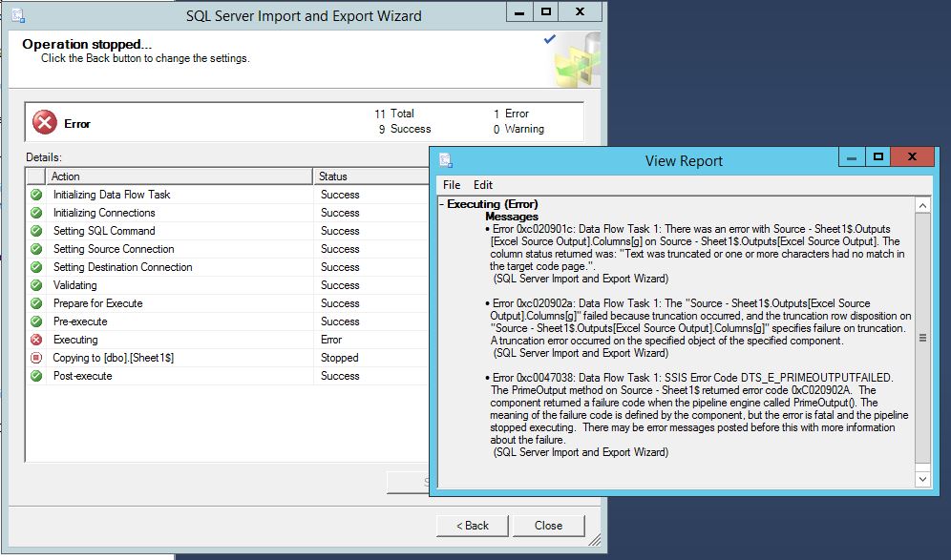The height and width of the screenshot is (560, 951).
Task: Click success icon for Initializing Data Flow Task
Action: 36,195
